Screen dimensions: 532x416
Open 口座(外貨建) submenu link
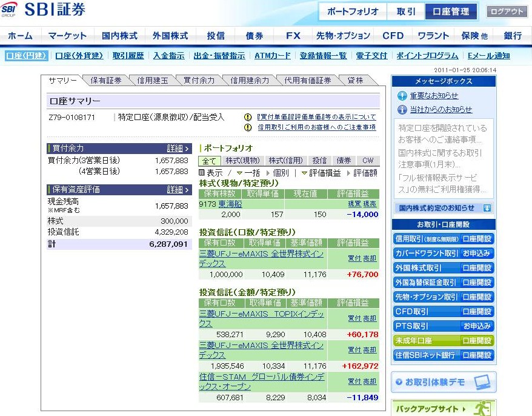click(79, 56)
